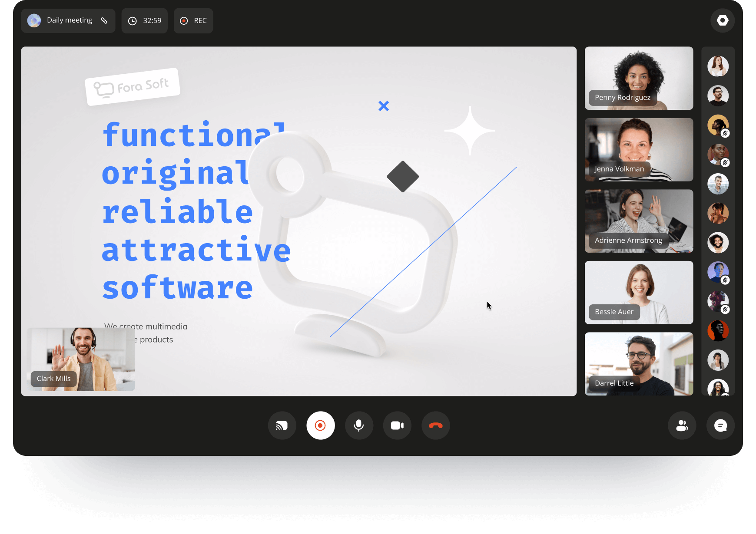Select the yellow-background participant avatar
The height and width of the screenshot is (534, 756).
(718, 125)
